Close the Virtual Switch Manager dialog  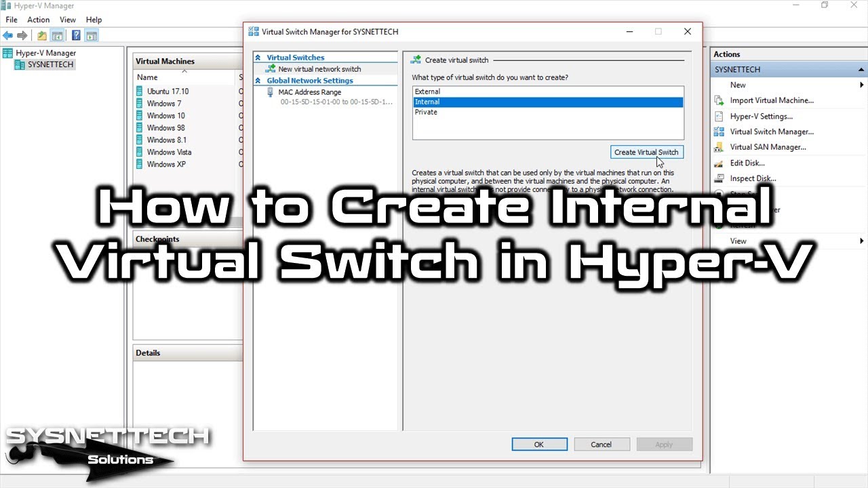coord(687,31)
